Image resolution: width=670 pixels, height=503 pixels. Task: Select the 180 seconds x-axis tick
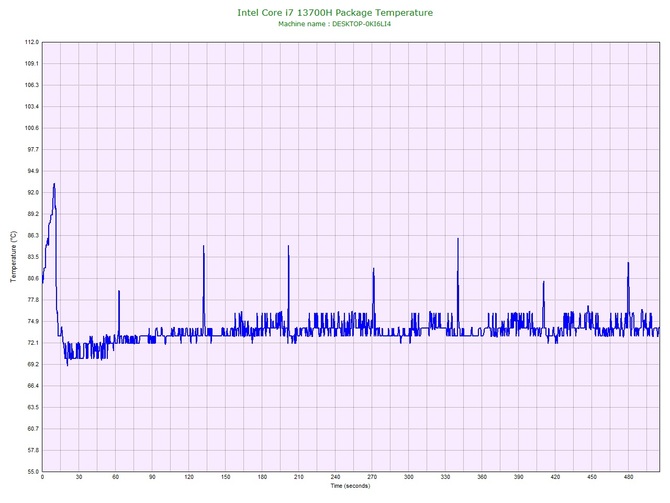click(x=262, y=477)
